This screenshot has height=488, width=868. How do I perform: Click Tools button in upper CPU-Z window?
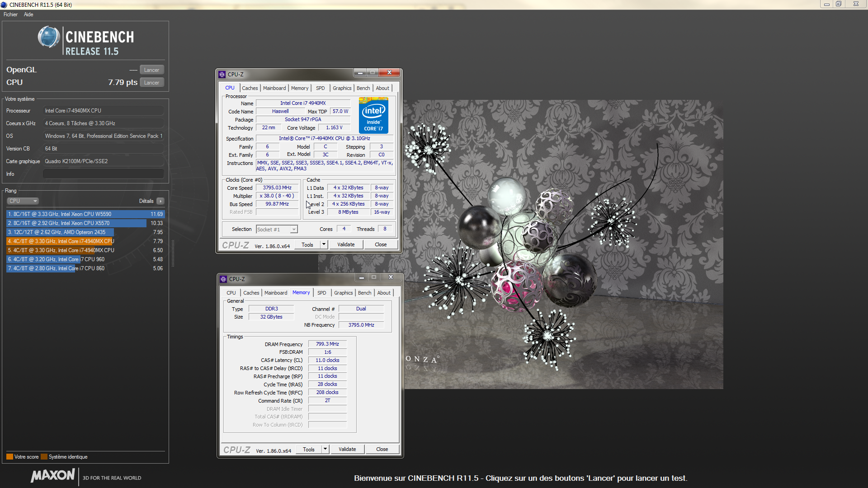tap(307, 244)
